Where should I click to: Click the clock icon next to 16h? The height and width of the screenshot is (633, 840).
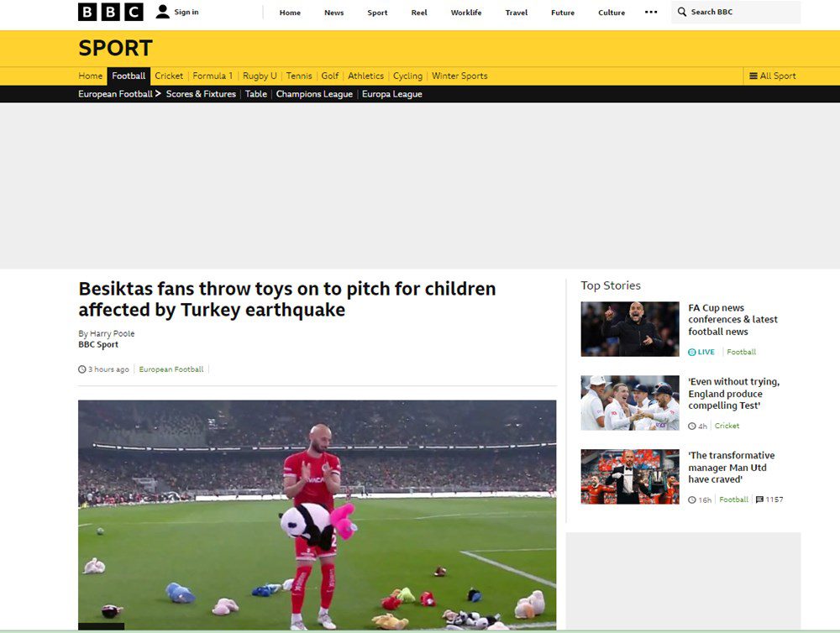pos(692,500)
